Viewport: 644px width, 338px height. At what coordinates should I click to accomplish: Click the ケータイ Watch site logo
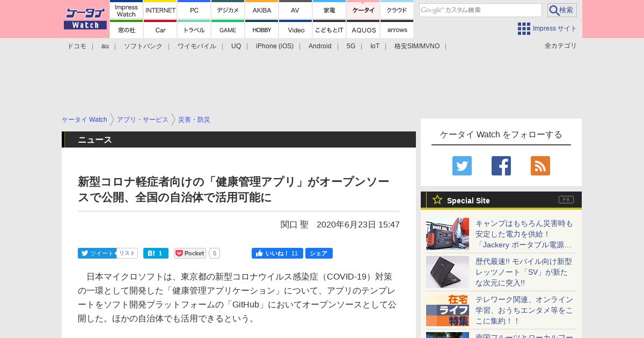pos(85,19)
